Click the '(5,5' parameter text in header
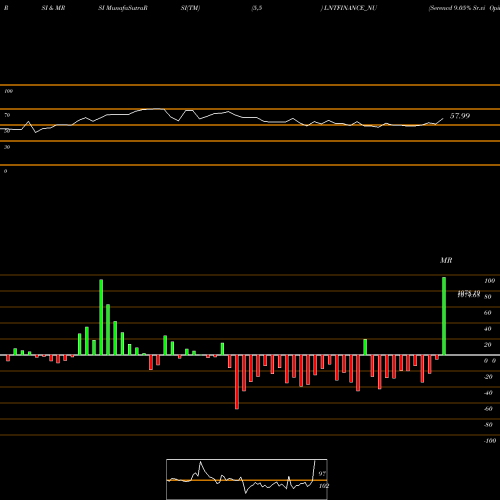Image resolution: width=500 pixels, height=500 pixels. tap(257, 8)
